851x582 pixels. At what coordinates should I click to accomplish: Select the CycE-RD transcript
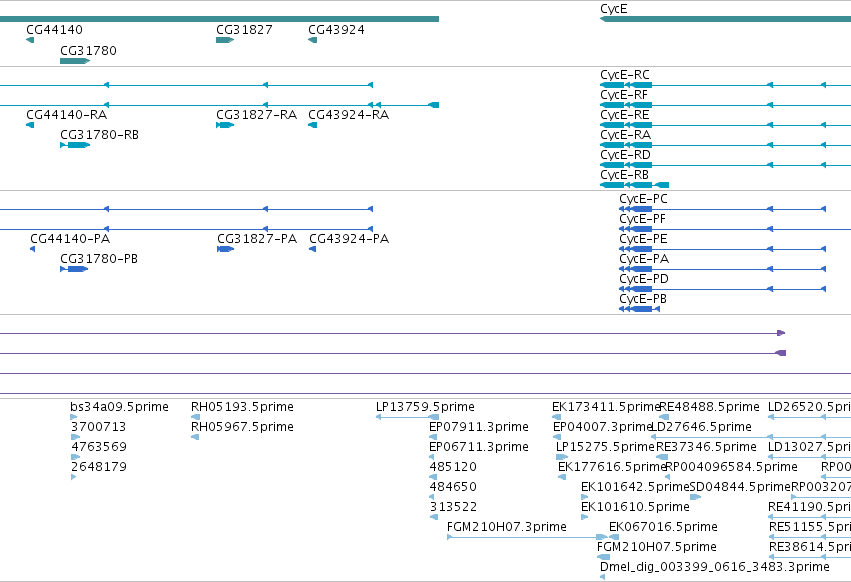(725, 165)
